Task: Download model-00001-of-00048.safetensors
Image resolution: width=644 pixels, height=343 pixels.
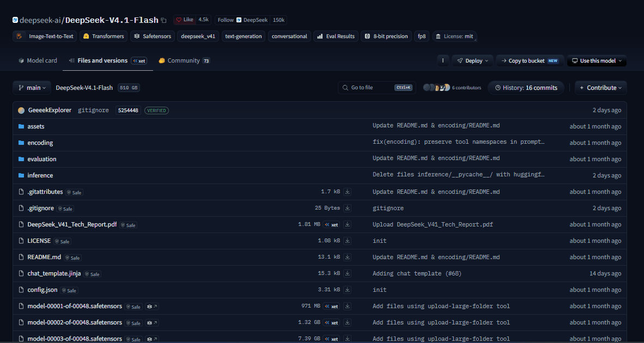Action: [348, 306]
